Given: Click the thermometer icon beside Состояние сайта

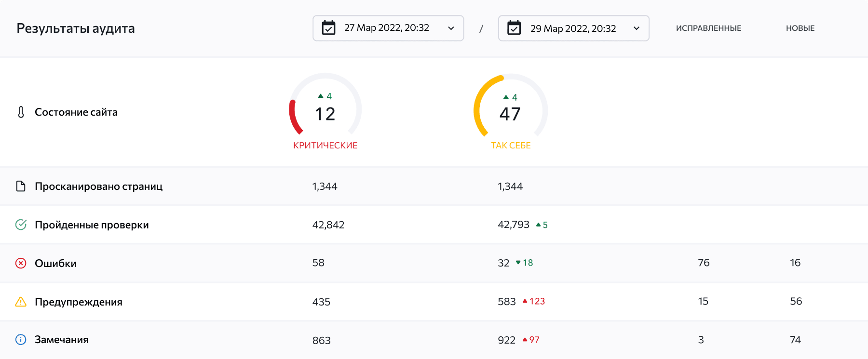Looking at the screenshot, I should (x=21, y=112).
